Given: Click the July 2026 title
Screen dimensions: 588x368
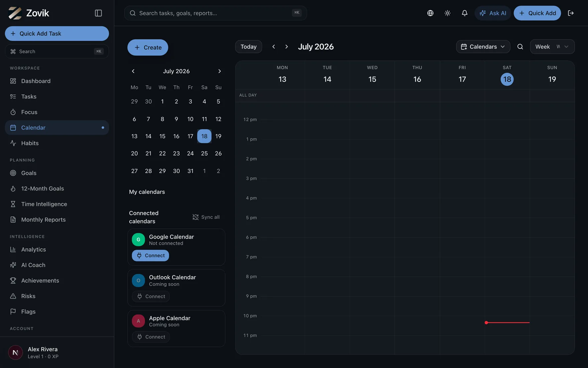Looking at the screenshot, I should pyautogui.click(x=316, y=47).
